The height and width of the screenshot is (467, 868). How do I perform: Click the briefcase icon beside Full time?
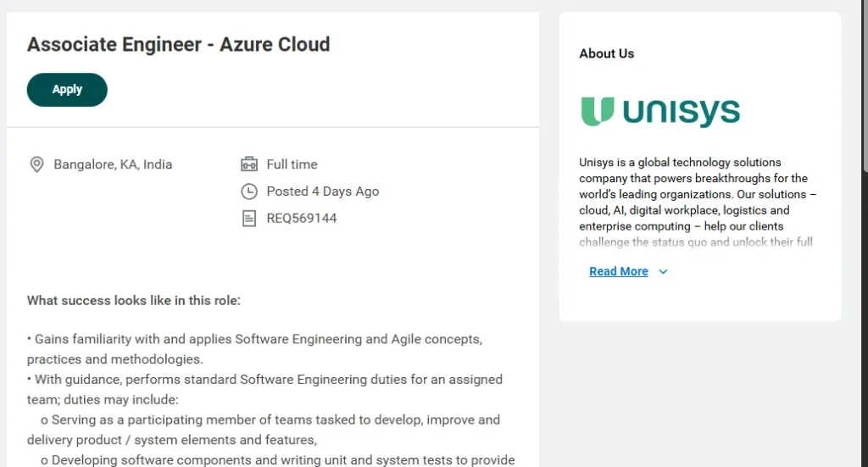point(249,164)
